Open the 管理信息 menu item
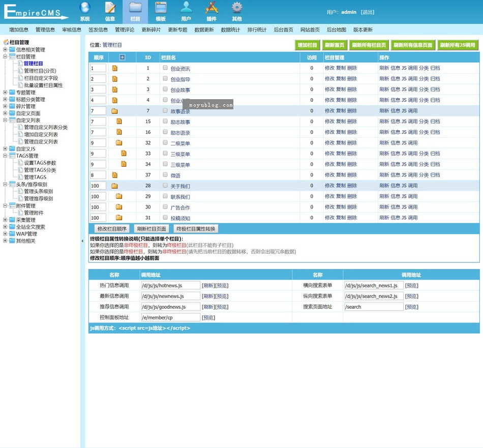Viewport: 483px width, 448px height. coord(45,29)
